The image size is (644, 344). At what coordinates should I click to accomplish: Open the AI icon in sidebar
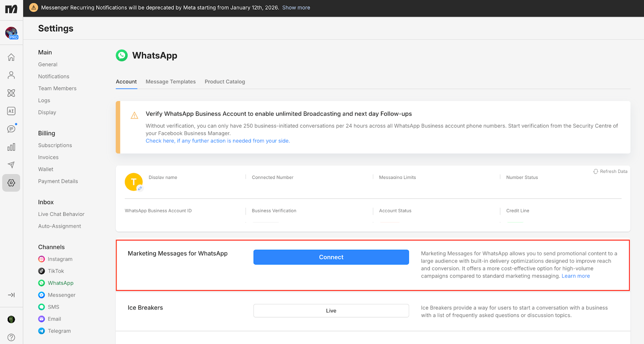pyautogui.click(x=11, y=111)
